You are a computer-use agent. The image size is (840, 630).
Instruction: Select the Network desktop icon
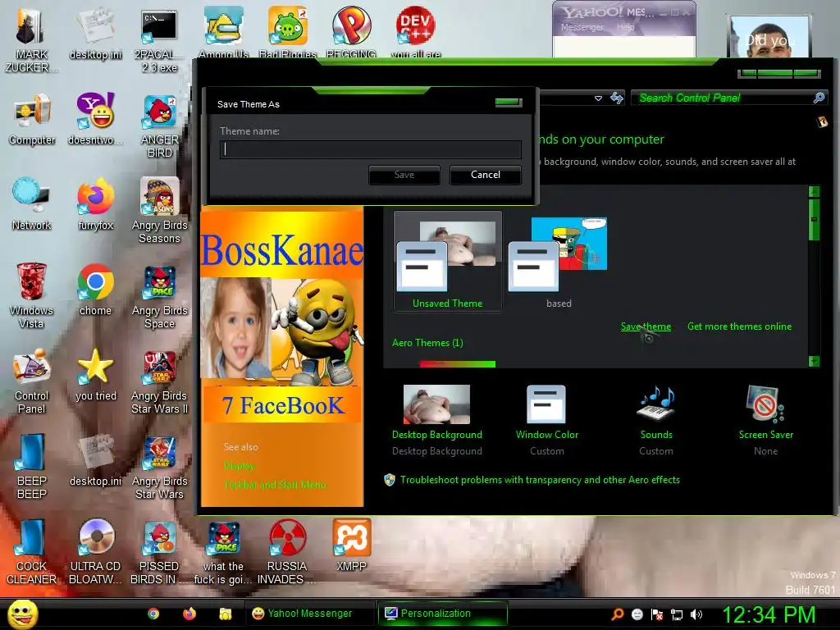click(x=32, y=204)
